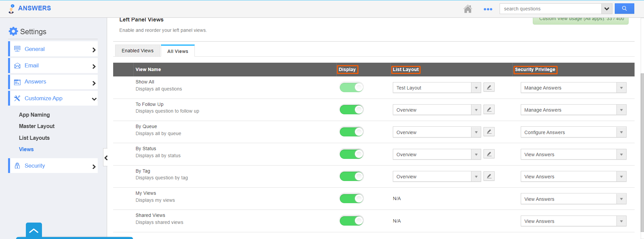Open List Layouts settings page
Image resolution: width=644 pixels, height=239 pixels.
click(34, 138)
